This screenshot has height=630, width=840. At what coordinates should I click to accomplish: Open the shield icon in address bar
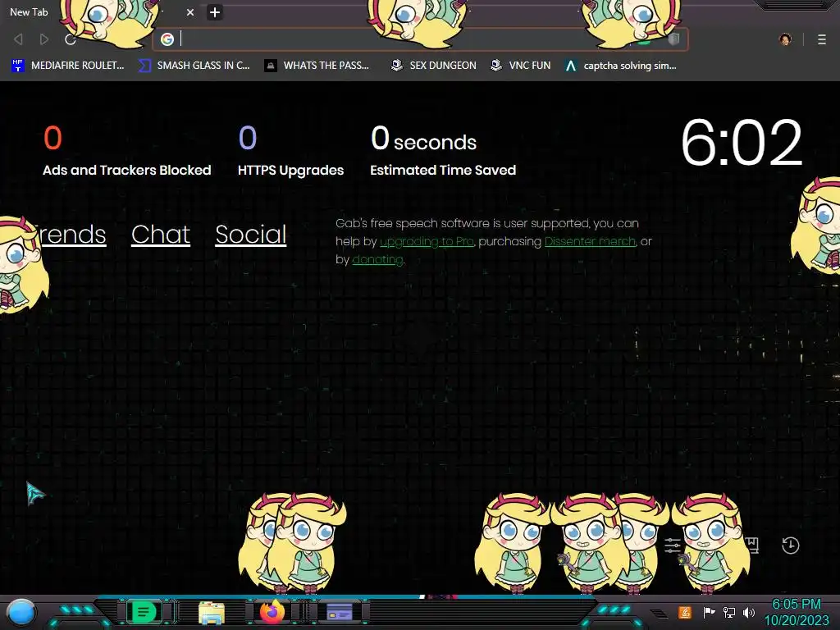674,39
